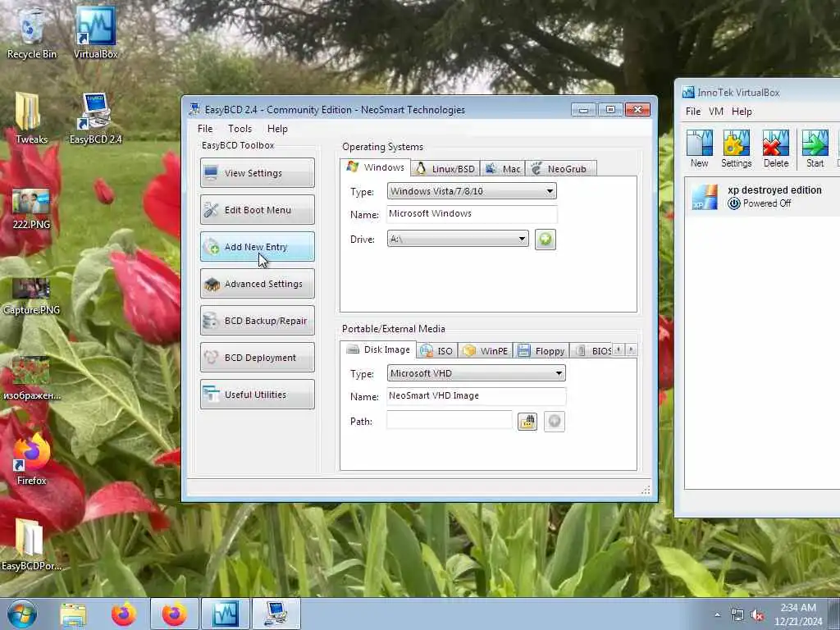Screen dimensions: 840x630
Task: Show hidden tray icons arrow
Action: (x=717, y=614)
